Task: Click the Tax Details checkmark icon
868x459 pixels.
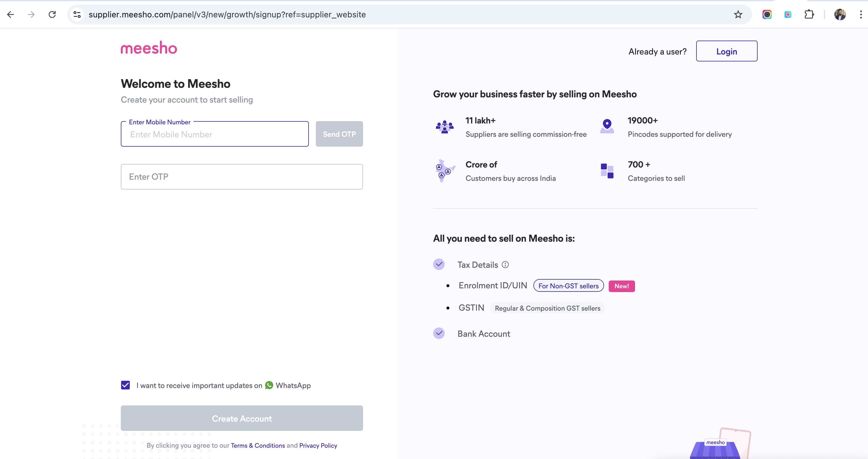Action: (439, 264)
